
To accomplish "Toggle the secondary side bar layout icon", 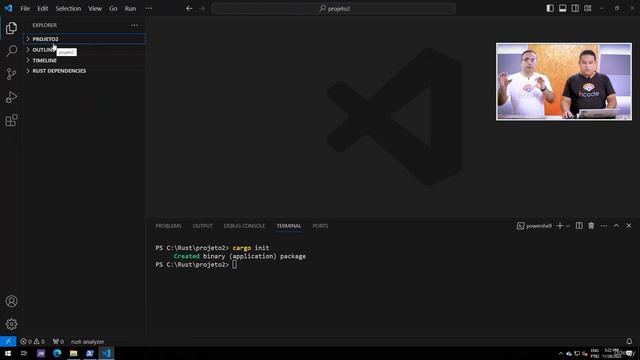I will coord(575,8).
